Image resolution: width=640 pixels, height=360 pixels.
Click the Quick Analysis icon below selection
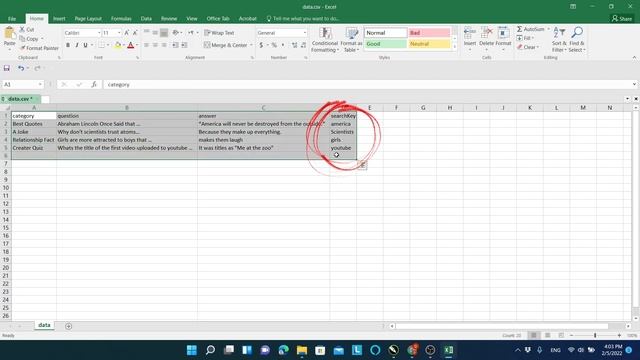tap(362, 165)
